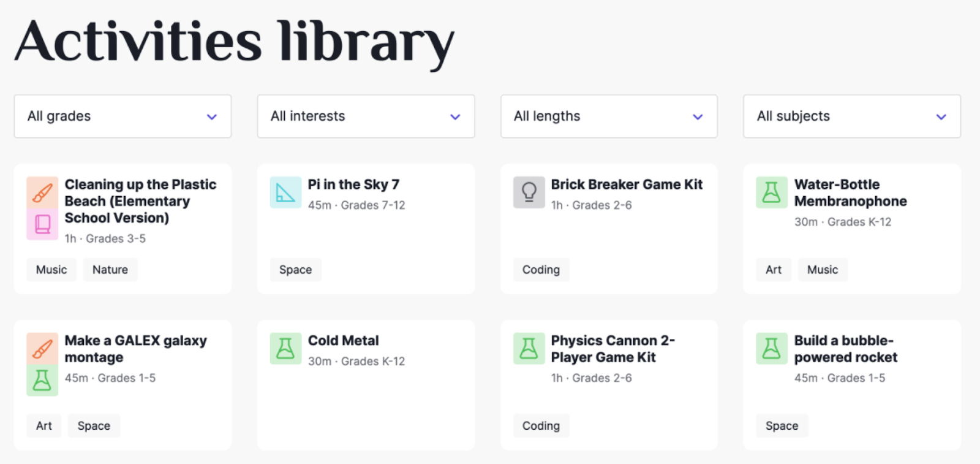Click the flask icon on Build a bubble-powered rocket
Image resolution: width=980 pixels, height=464 pixels.
[772, 349]
